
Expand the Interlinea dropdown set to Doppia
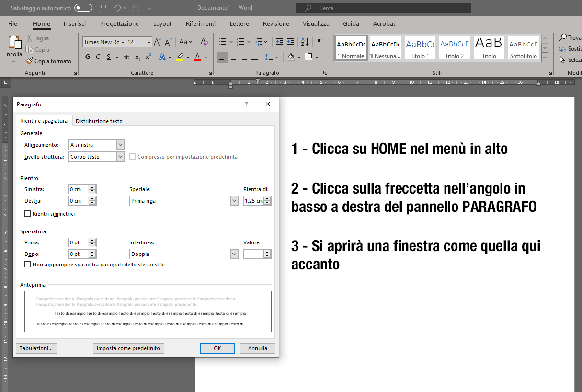[x=234, y=254]
